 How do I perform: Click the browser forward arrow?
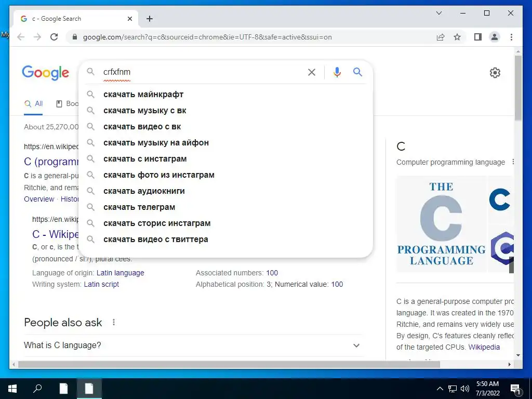pos(37,37)
